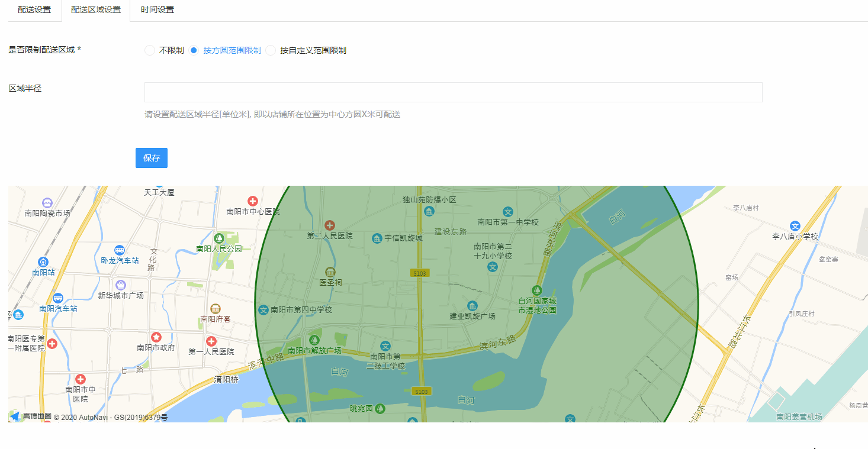Click the 姚苑园 park icon
The height and width of the screenshot is (449, 868).
380,408
